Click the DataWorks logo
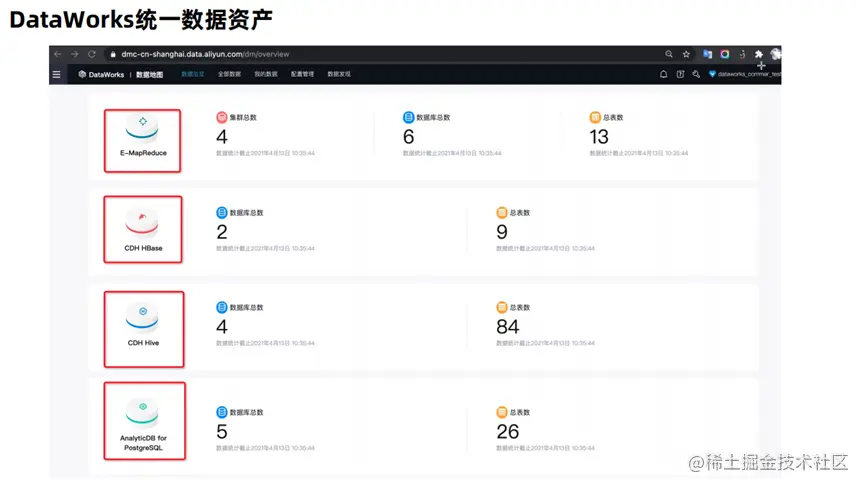This screenshot has width=865, height=489. [x=101, y=75]
